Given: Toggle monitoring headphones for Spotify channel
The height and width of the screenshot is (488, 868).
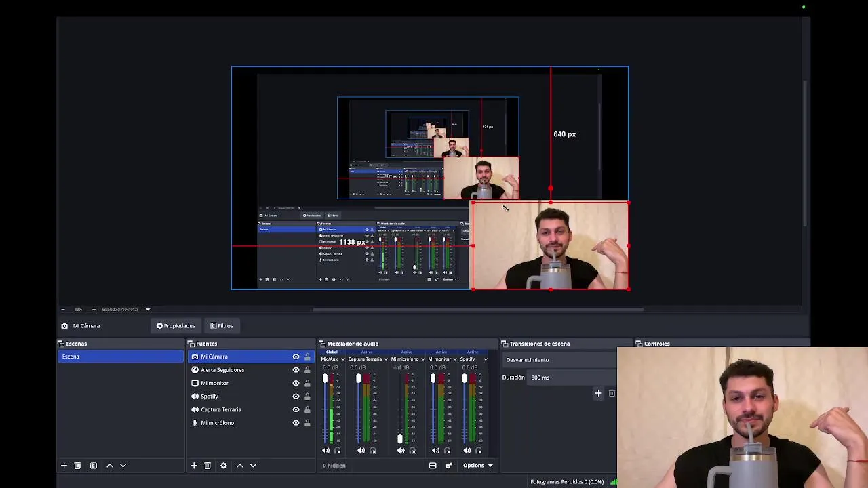Looking at the screenshot, I should pos(479,451).
